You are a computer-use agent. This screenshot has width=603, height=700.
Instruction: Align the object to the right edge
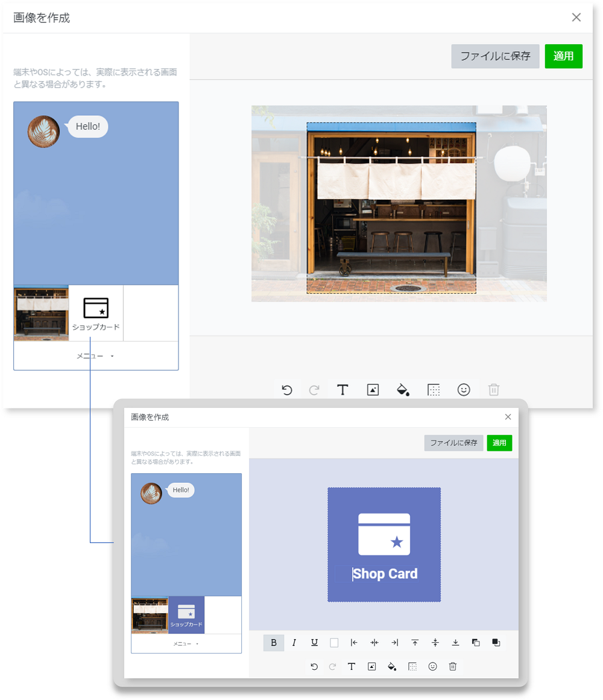(x=395, y=643)
